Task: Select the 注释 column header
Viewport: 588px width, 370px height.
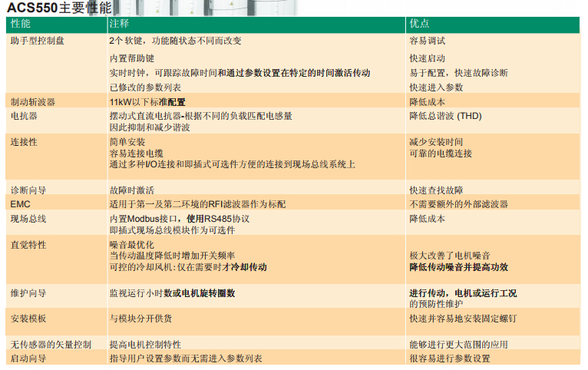Action: [120, 25]
